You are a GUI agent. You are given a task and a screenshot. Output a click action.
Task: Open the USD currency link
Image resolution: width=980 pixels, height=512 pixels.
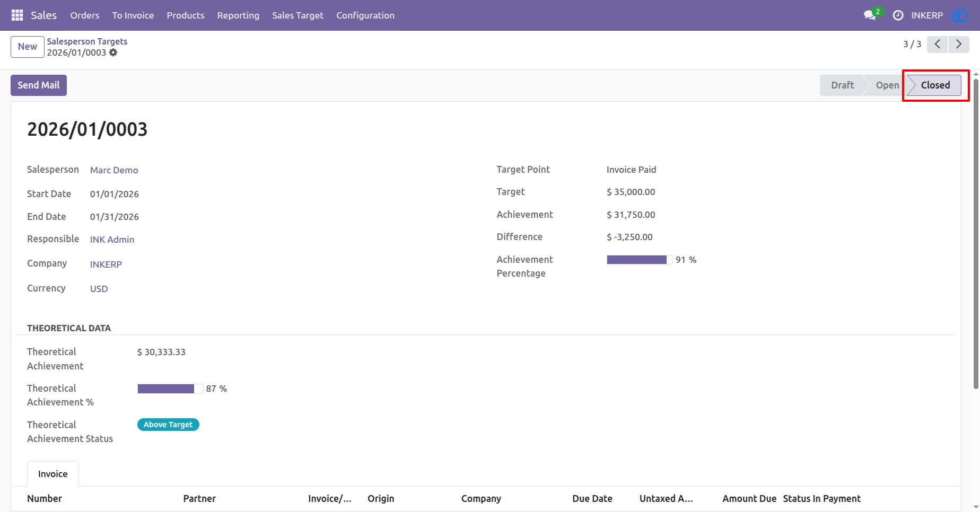[99, 289]
